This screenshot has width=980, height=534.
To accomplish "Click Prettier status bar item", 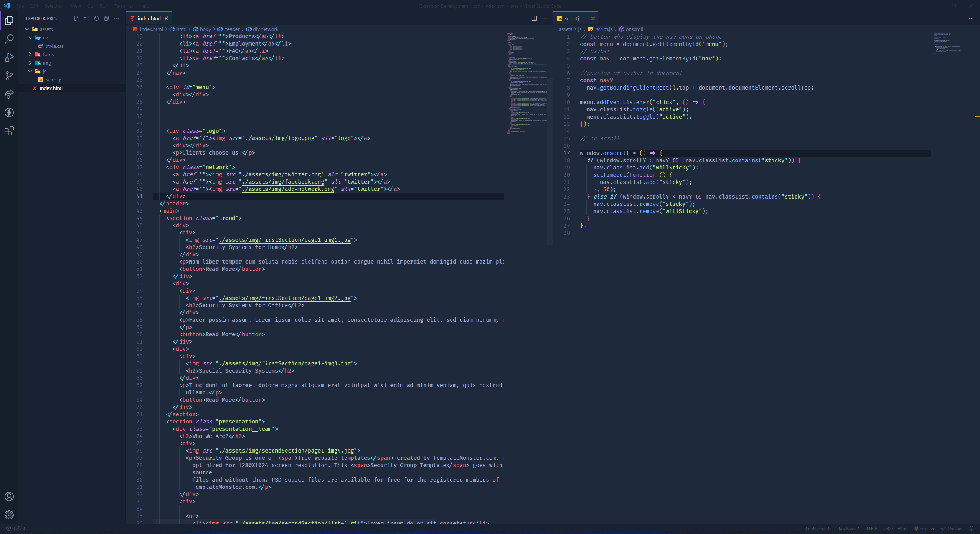I will click(x=952, y=529).
